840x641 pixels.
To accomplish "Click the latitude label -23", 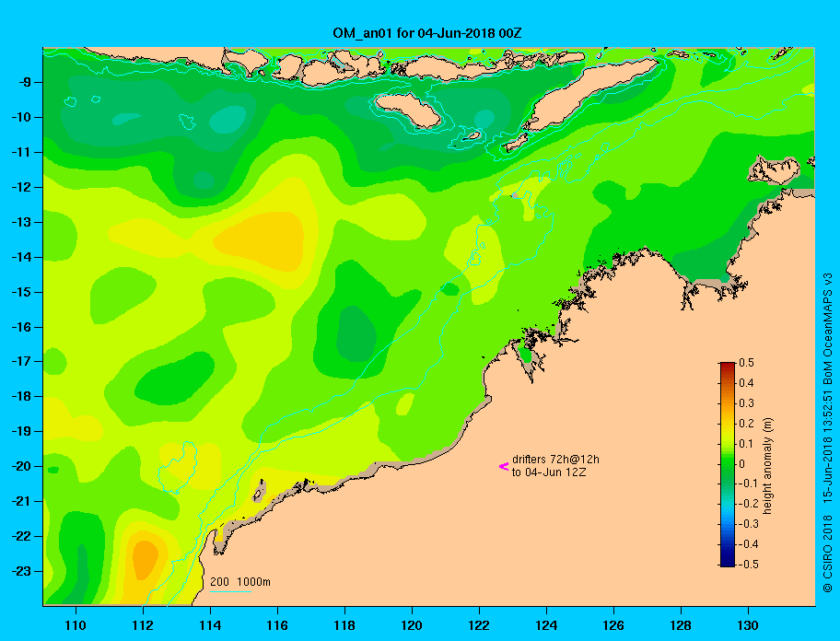I will pyautogui.click(x=21, y=571).
